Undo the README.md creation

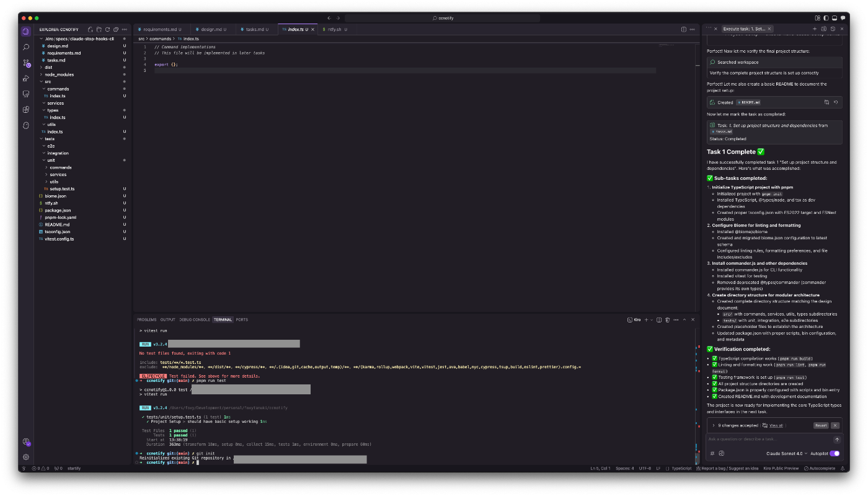point(836,102)
